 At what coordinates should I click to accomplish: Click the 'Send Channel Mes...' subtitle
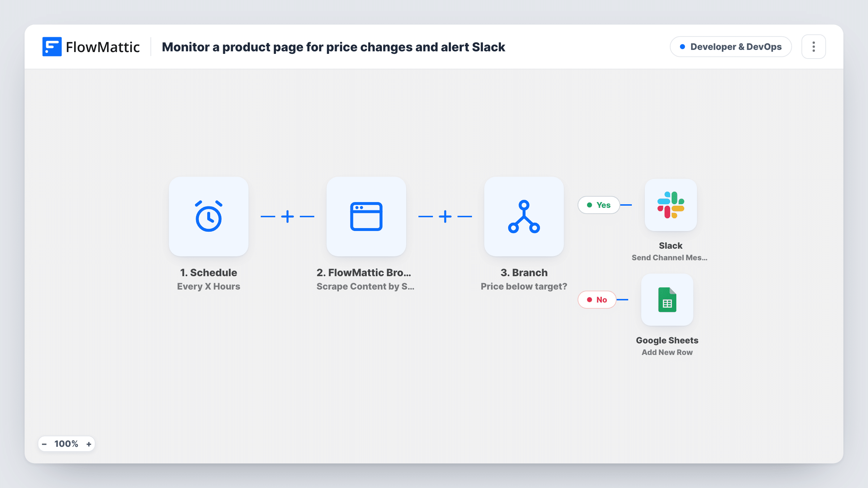pyautogui.click(x=669, y=258)
